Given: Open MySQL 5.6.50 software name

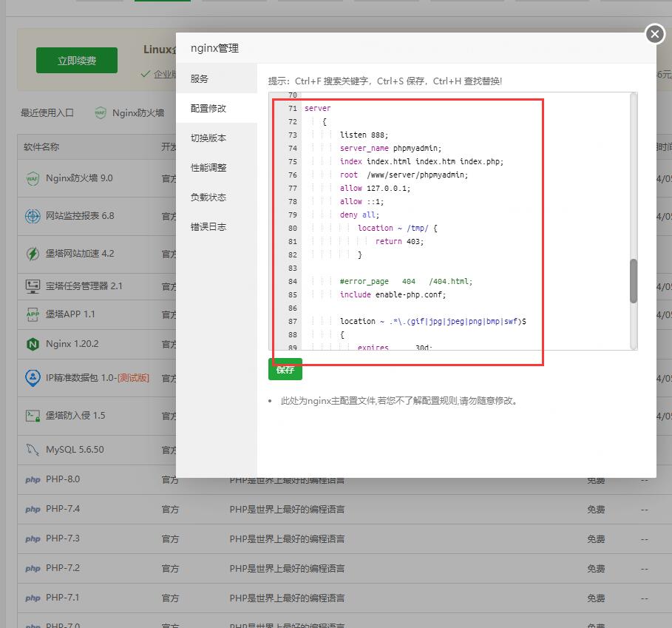Looking at the screenshot, I should 75,450.
